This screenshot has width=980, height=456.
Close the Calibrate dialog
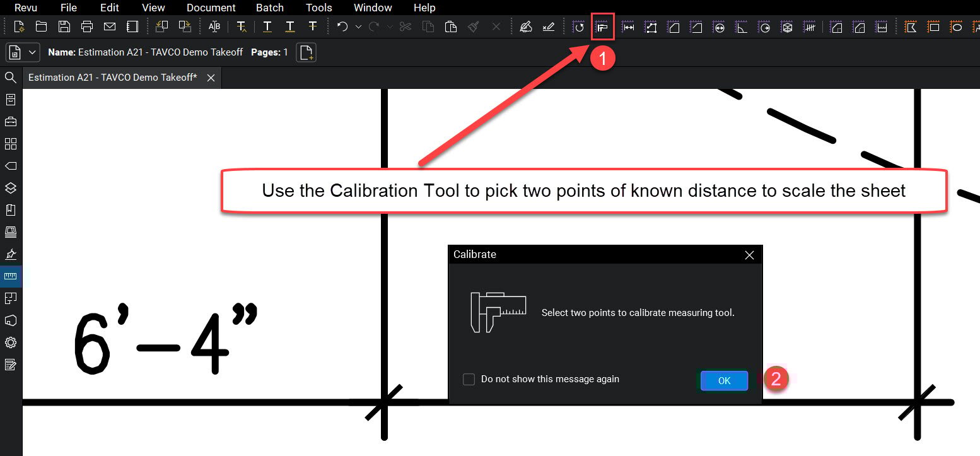(749, 255)
